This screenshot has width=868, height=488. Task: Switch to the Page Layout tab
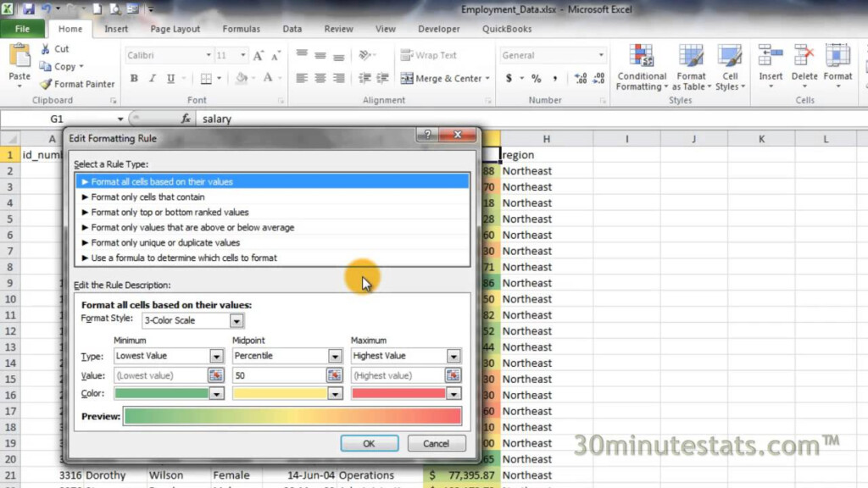[175, 29]
